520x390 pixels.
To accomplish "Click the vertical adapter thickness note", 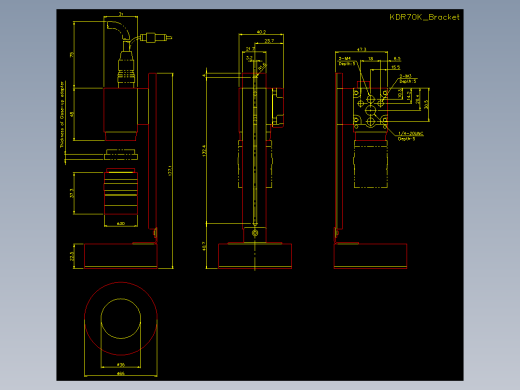I will click(x=62, y=115).
